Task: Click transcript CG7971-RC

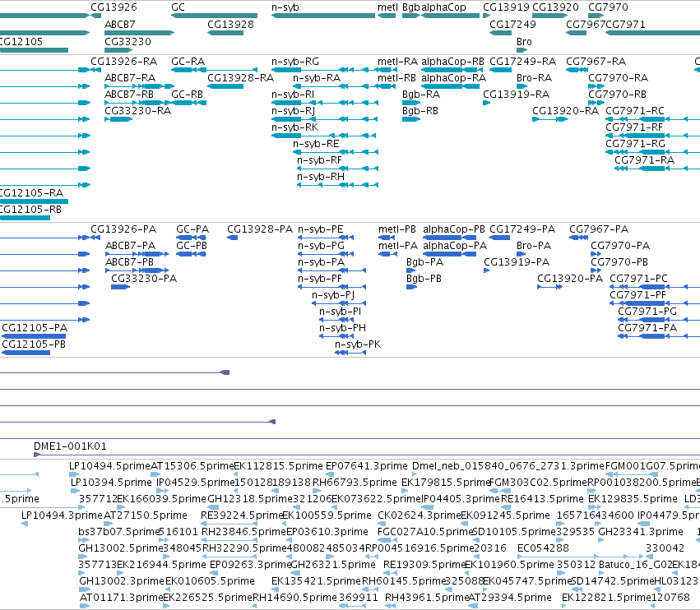Action: point(635,111)
